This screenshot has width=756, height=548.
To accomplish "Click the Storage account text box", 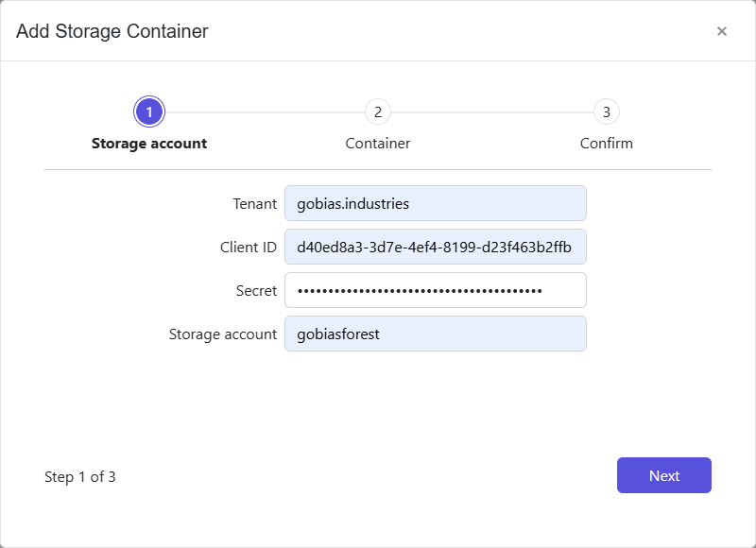I will coord(435,333).
